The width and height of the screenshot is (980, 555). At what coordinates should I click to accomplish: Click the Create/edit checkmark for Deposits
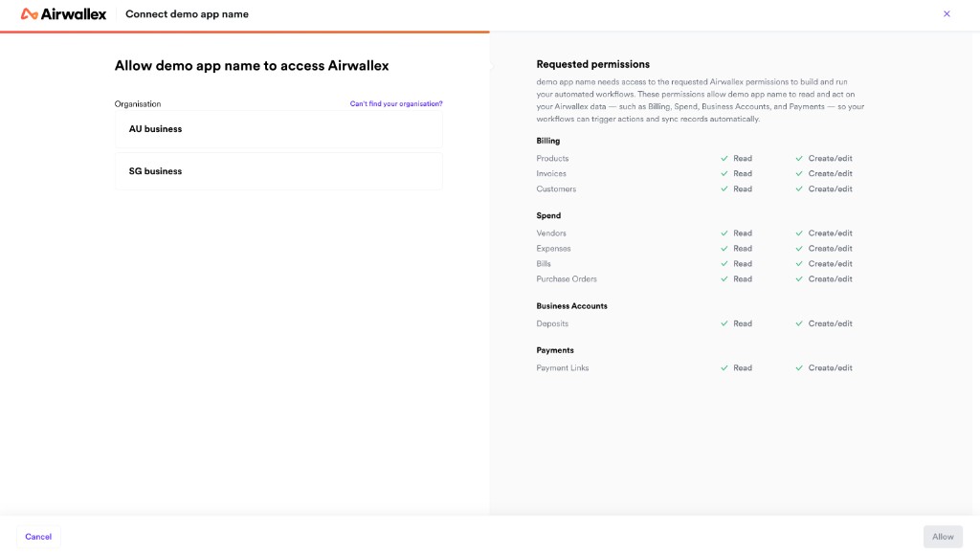click(799, 323)
